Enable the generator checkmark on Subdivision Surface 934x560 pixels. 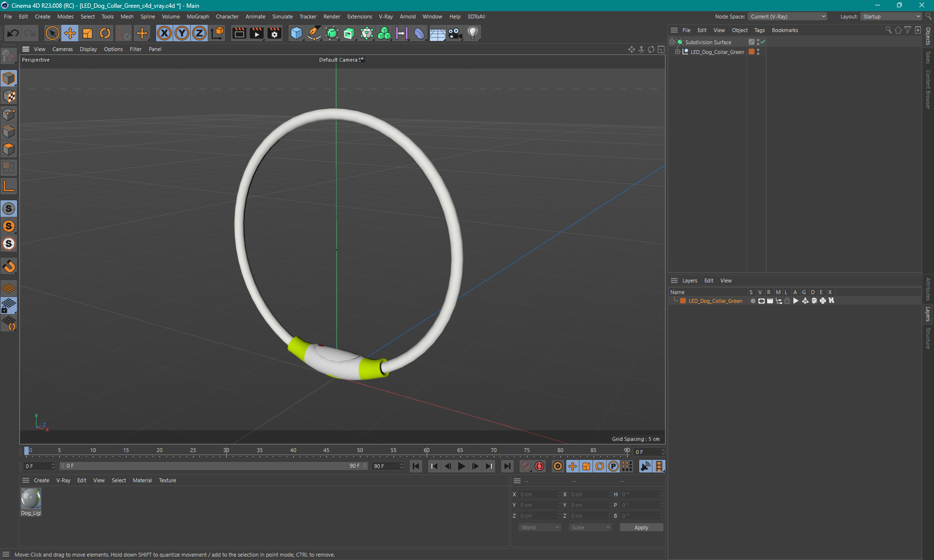[x=763, y=42]
